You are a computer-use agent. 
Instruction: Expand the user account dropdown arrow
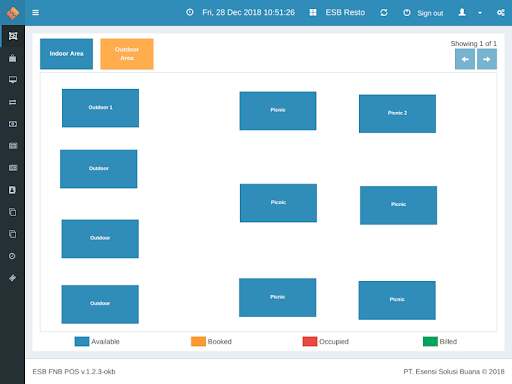click(480, 13)
